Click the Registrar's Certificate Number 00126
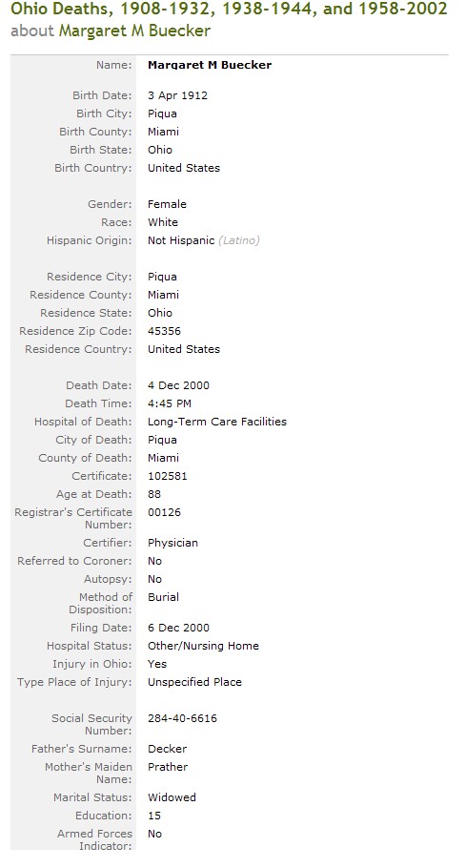This screenshot has height=868, width=465. pyautogui.click(x=164, y=512)
